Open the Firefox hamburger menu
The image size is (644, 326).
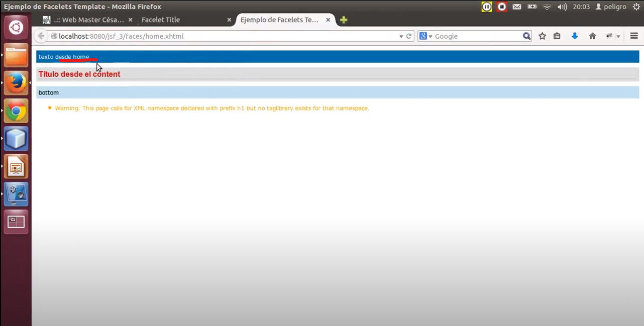(634, 36)
